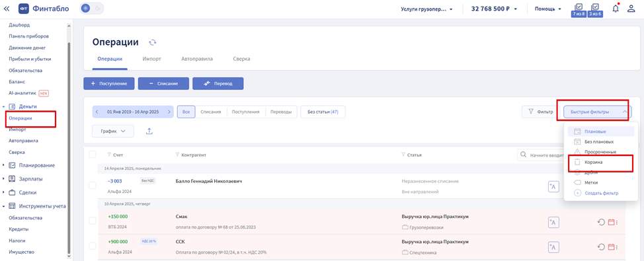Click AI categorize icon for ССК row
Screen dimensions: 644x261
pyautogui.click(x=553, y=247)
